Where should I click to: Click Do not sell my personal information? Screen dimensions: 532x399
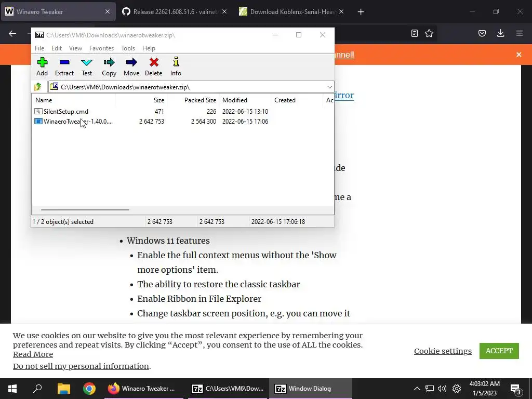[x=81, y=366]
